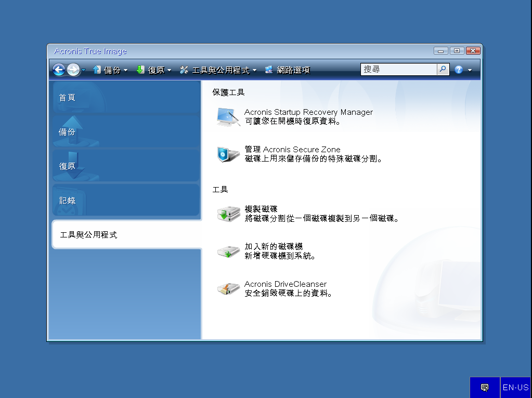Image resolution: width=532 pixels, height=398 pixels.
Task: Click 工具與公用程式 text in the toolbar
Action: (x=221, y=70)
